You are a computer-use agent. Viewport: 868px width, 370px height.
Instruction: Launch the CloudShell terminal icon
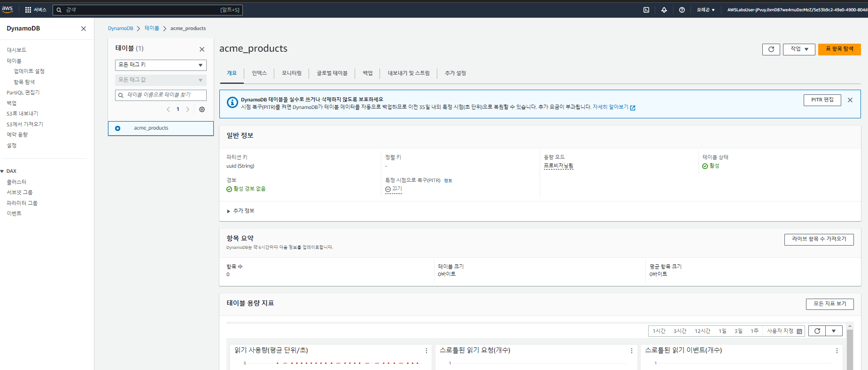pos(646,10)
